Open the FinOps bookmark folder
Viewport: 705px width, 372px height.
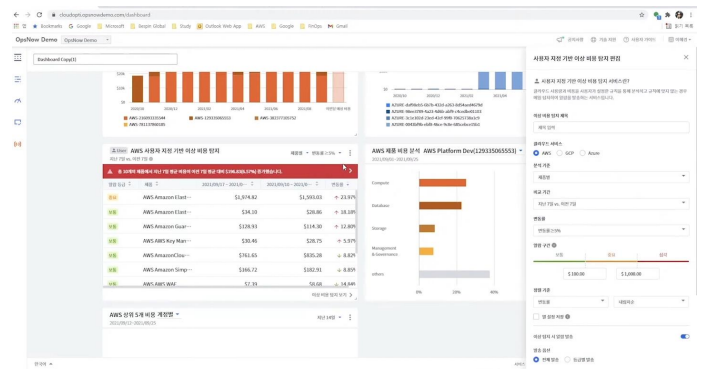click(x=311, y=26)
